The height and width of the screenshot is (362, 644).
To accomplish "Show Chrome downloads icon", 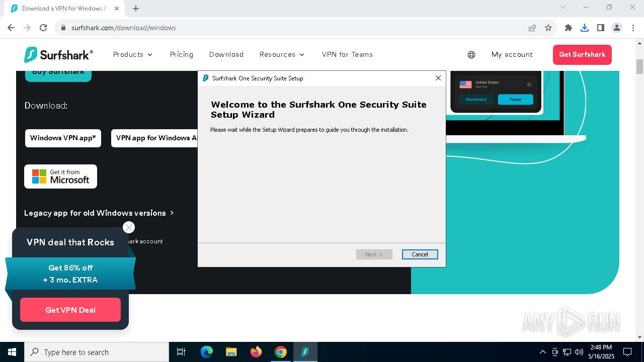I will point(585,28).
